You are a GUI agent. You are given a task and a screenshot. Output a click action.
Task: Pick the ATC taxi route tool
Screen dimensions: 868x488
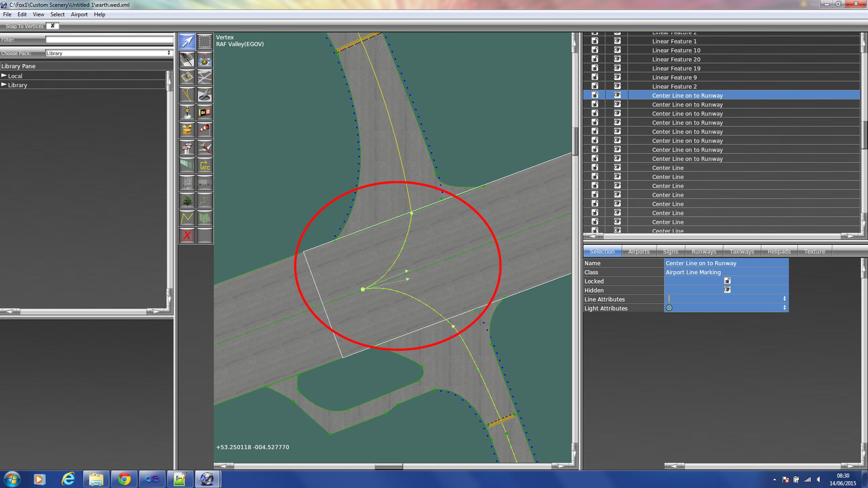click(x=205, y=165)
